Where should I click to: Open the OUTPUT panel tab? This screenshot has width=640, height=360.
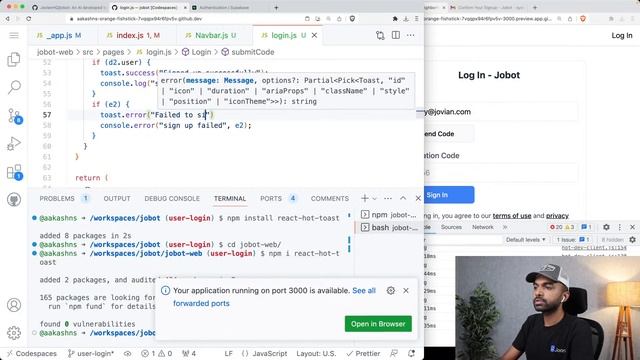pyautogui.click(x=117, y=198)
